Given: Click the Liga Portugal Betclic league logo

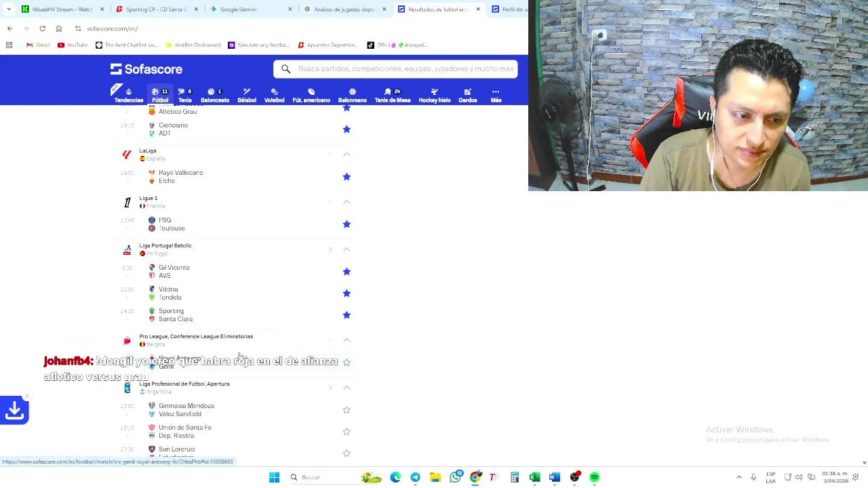Looking at the screenshot, I should (127, 249).
